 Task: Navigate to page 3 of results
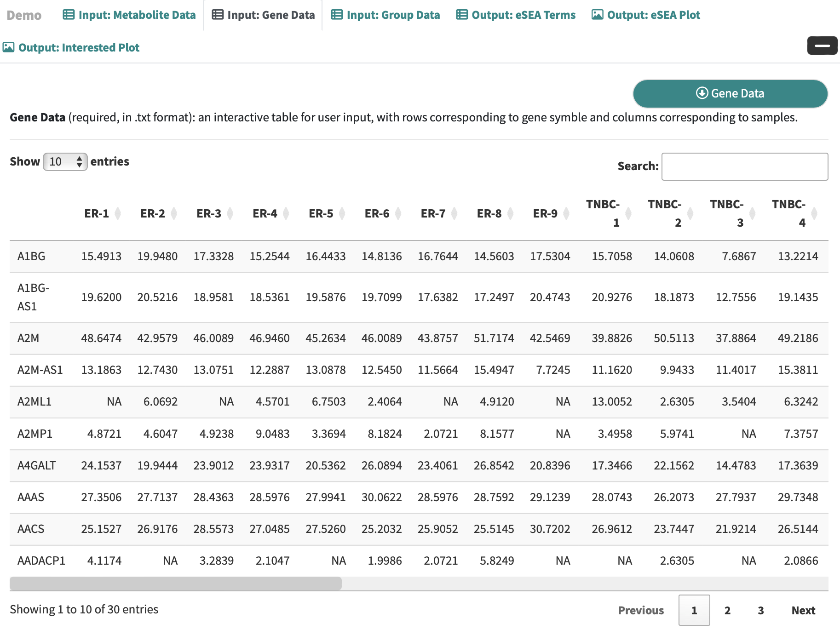(x=760, y=610)
